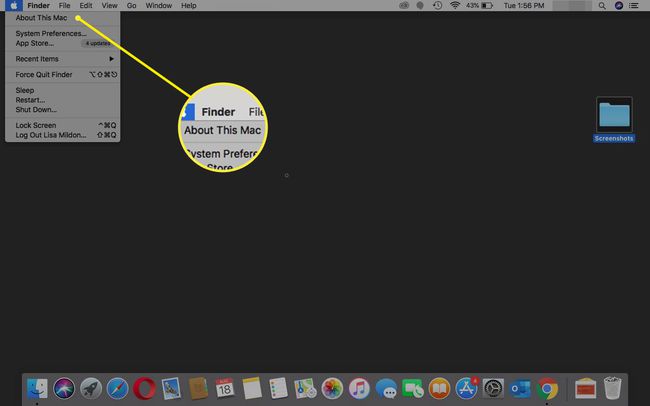The width and height of the screenshot is (650, 406).
Task: Open the yellow Notes app in dock
Action: (252, 389)
